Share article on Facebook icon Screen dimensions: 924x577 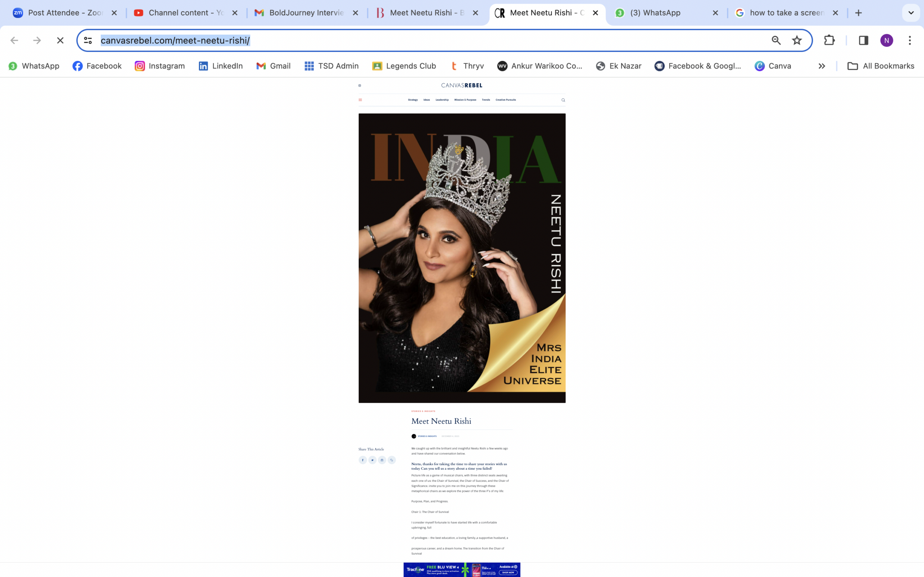pos(362,460)
